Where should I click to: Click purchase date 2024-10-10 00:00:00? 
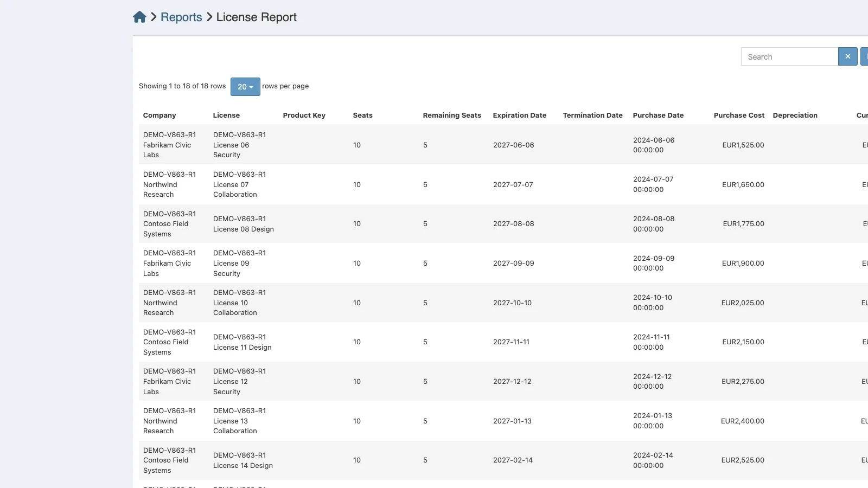point(653,303)
